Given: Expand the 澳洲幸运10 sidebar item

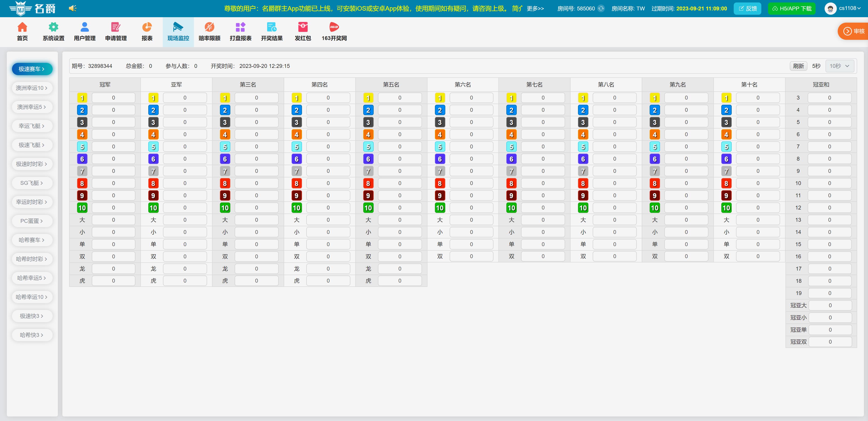Looking at the screenshot, I should (32, 88).
